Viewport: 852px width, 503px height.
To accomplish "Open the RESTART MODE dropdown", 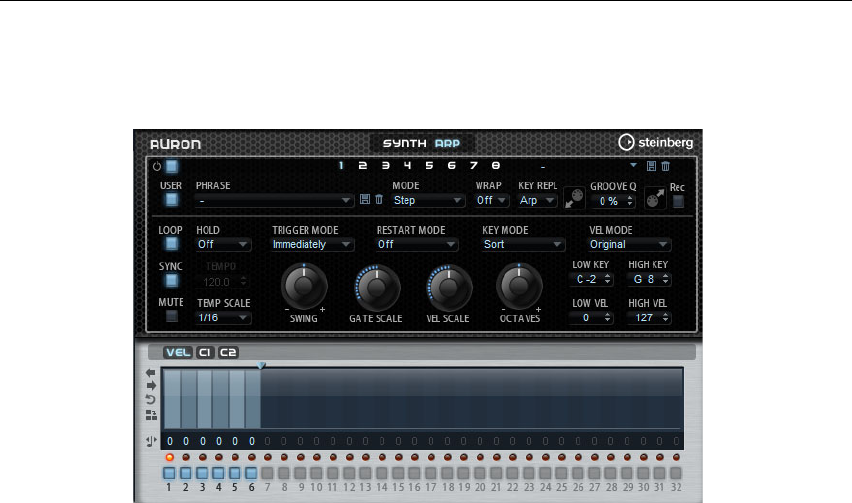I will pyautogui.click(x=417, y=244).
